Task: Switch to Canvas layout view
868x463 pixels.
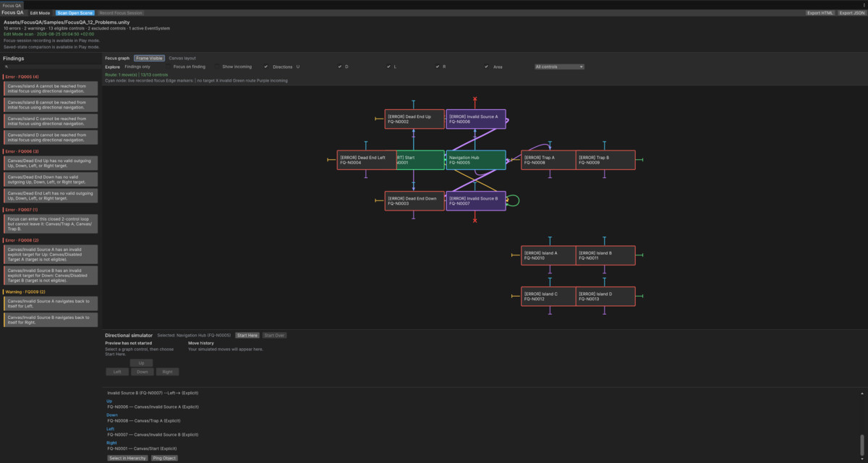Action: click(x=182, y=58)
